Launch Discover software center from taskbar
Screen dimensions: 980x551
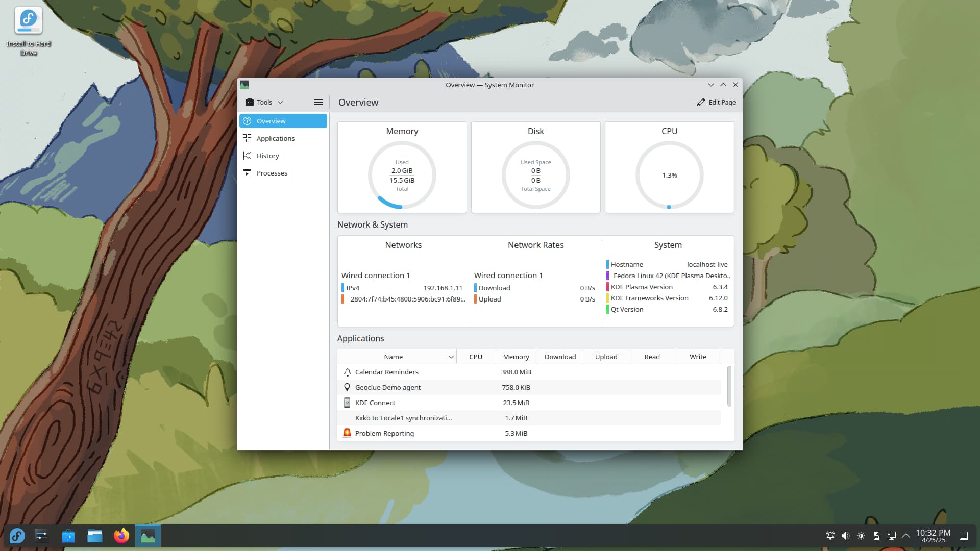coord(68,536)
